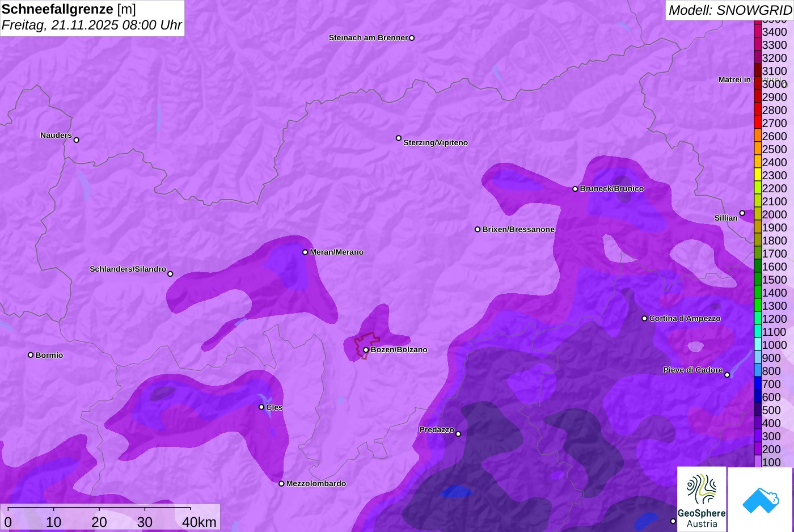Click the Sillian location marker dot
This screenshot has height=532, width=794.
point(742,213)
